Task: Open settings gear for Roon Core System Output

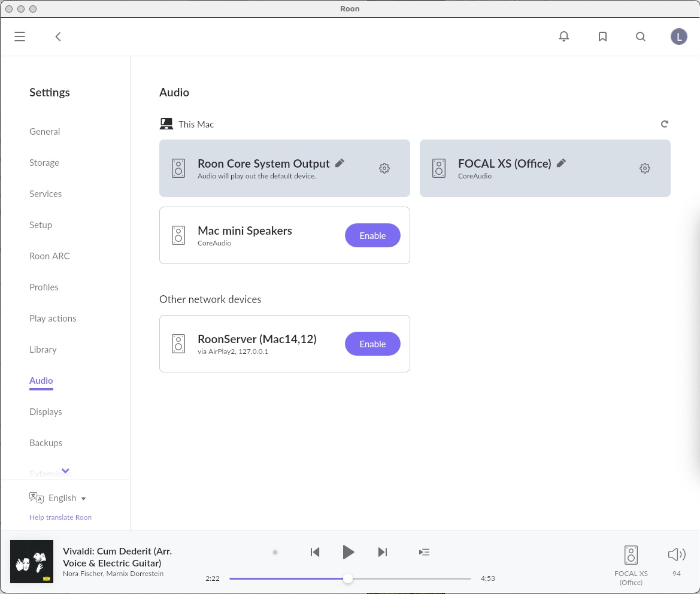Action: pyautogui.click(x=384, y=168)
